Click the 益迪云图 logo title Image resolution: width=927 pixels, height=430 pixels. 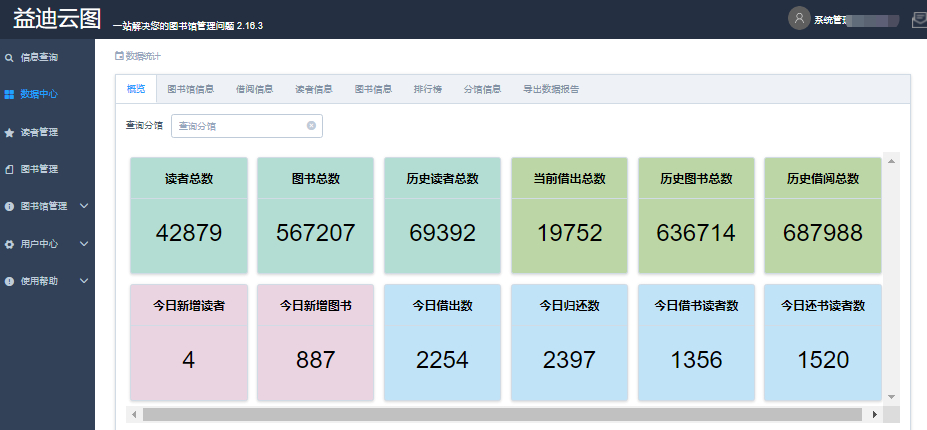pyautogui.click(x=57, y=19)
